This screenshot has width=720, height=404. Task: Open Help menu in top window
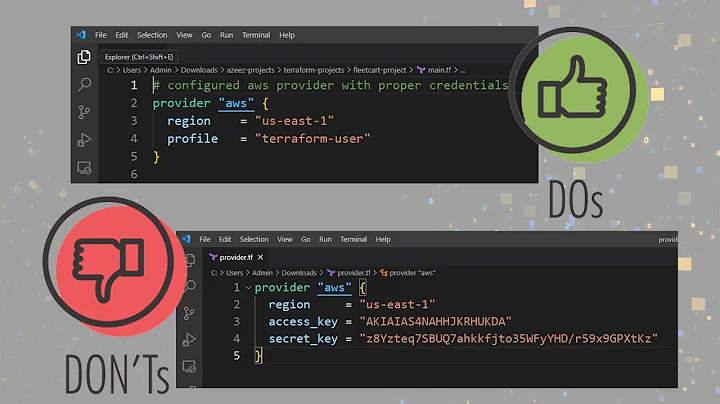[x=287, y=35]
